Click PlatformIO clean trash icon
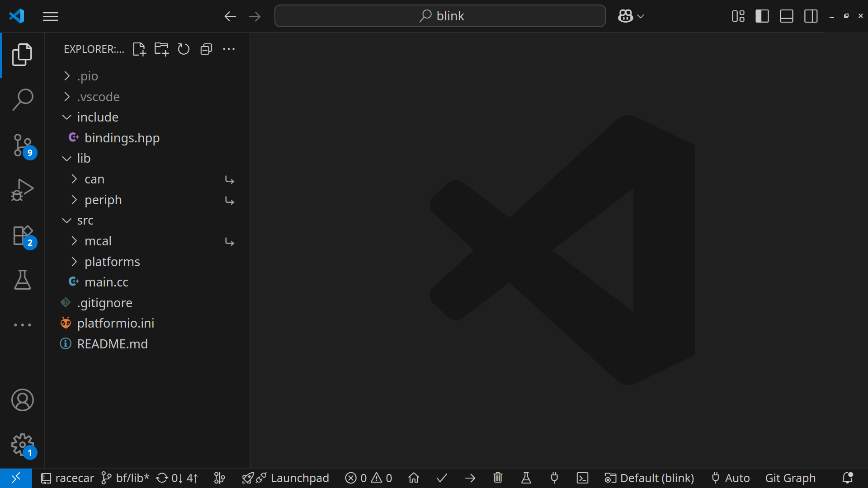868x488 pixels. [498, 478]
